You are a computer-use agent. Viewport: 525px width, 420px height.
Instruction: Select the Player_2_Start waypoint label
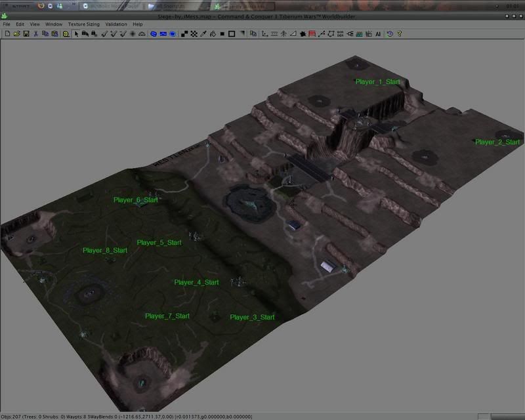(497, 142)
